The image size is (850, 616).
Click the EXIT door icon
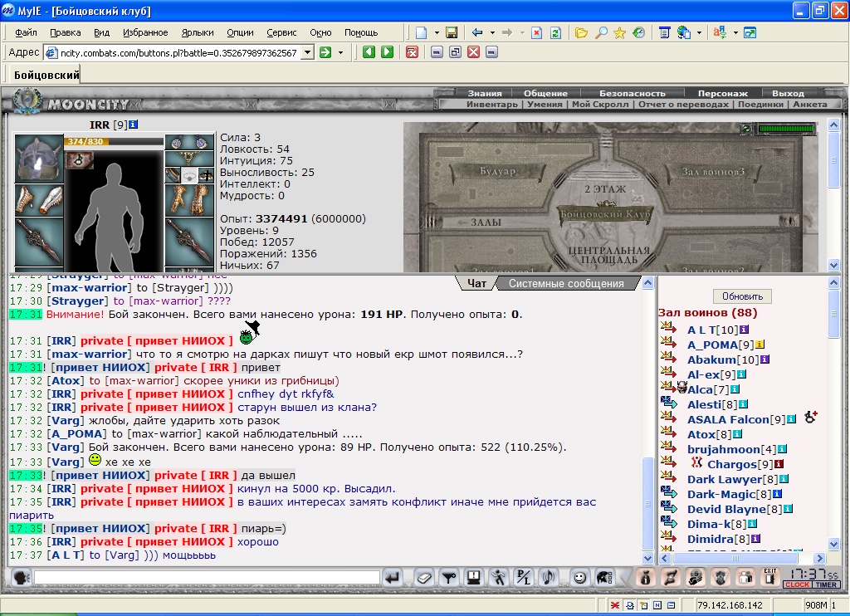(x=769, y=577)
